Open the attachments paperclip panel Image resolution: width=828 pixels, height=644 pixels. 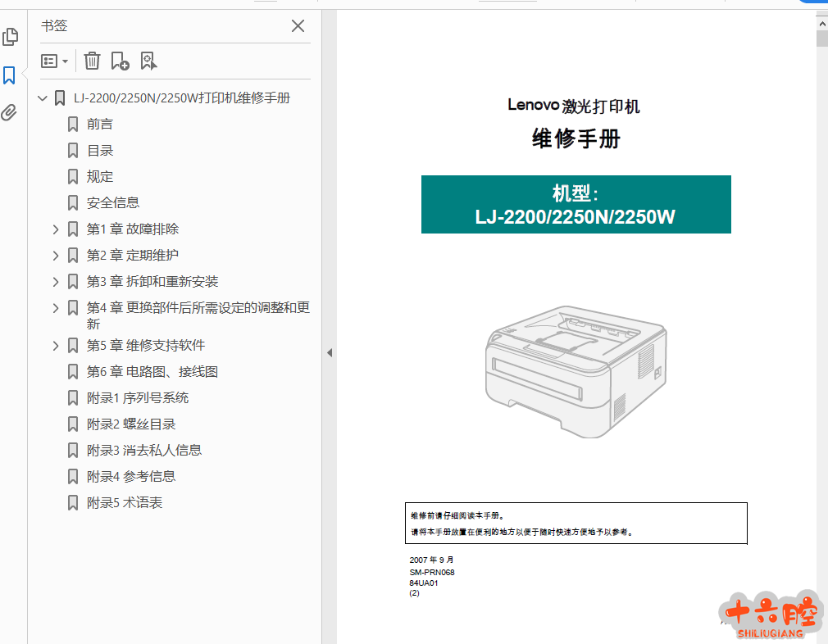point(10,113)
